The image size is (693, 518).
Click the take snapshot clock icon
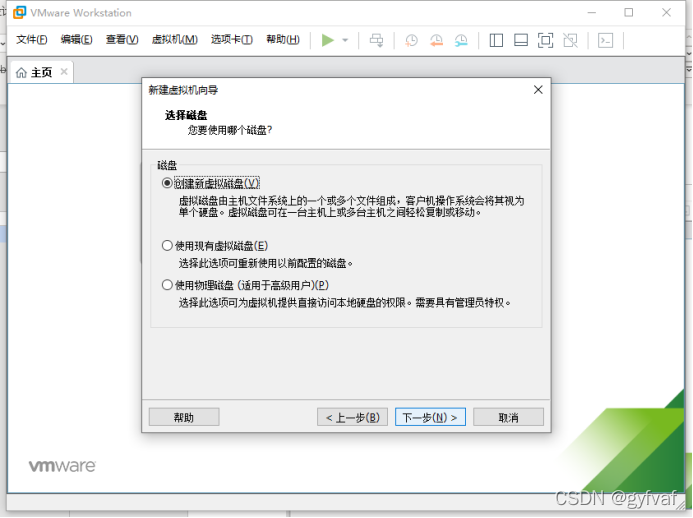pos(411,41)
